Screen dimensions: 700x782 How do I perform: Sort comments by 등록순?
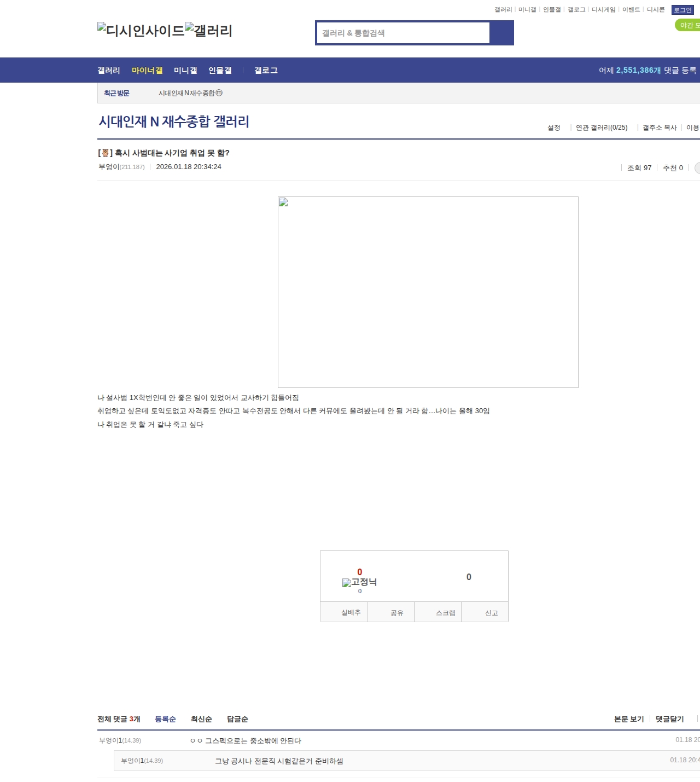165,719
